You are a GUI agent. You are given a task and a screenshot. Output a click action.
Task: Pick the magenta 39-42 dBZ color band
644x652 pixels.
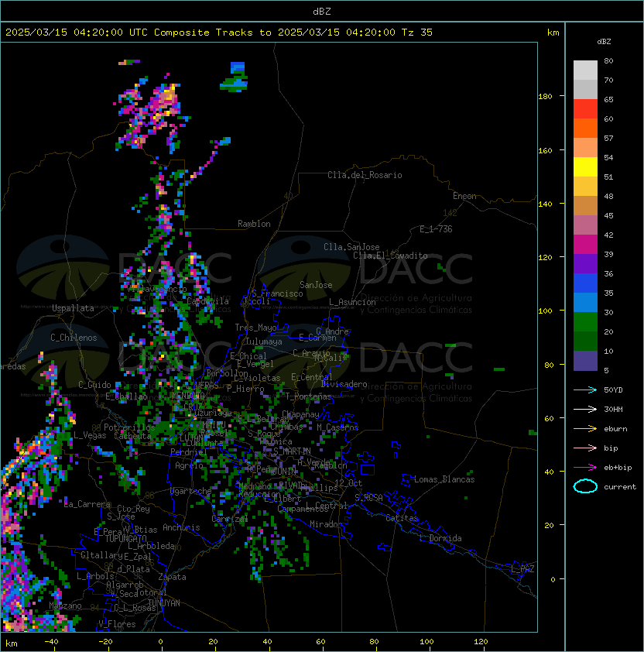(x=585, y=245)
